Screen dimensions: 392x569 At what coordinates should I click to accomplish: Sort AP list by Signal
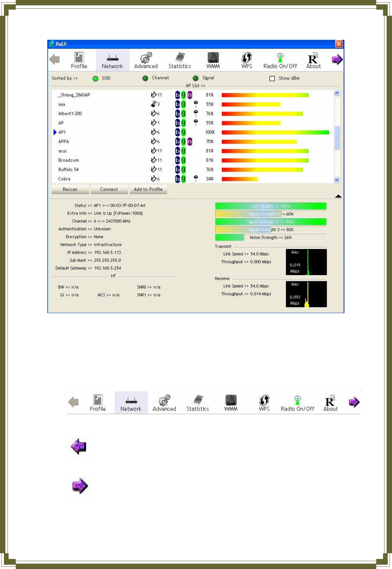tap(195, 78)
